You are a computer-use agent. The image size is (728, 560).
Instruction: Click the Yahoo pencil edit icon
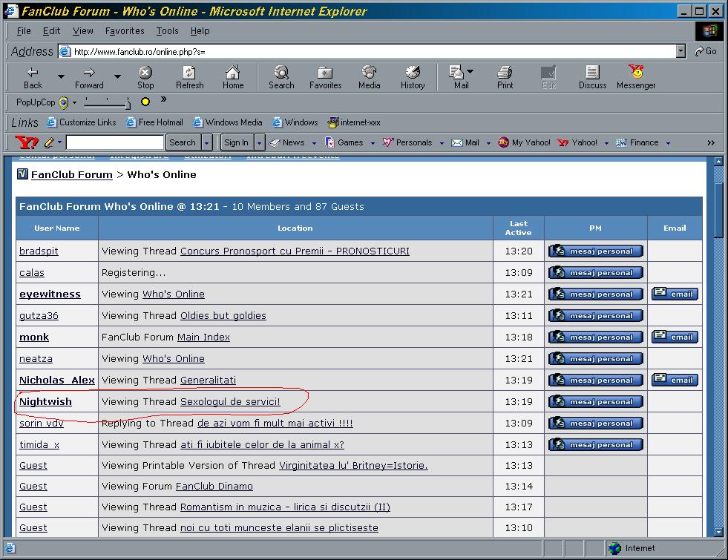coord(49,142)
